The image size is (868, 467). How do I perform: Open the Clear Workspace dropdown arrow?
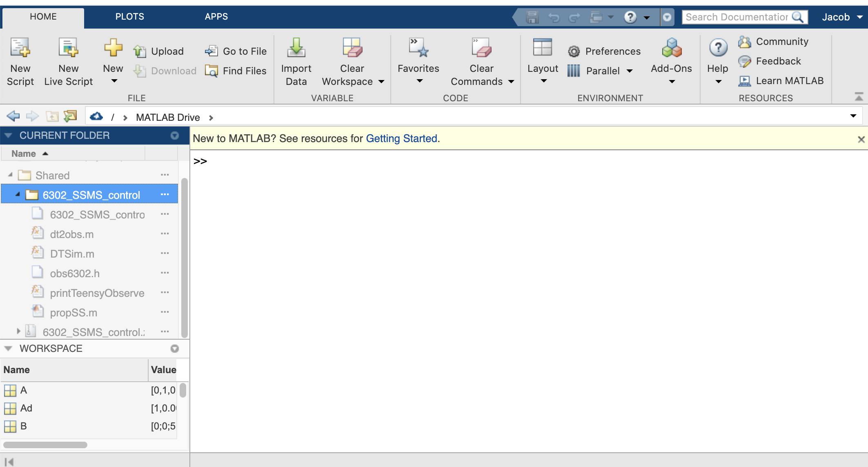tap(381, 82)
